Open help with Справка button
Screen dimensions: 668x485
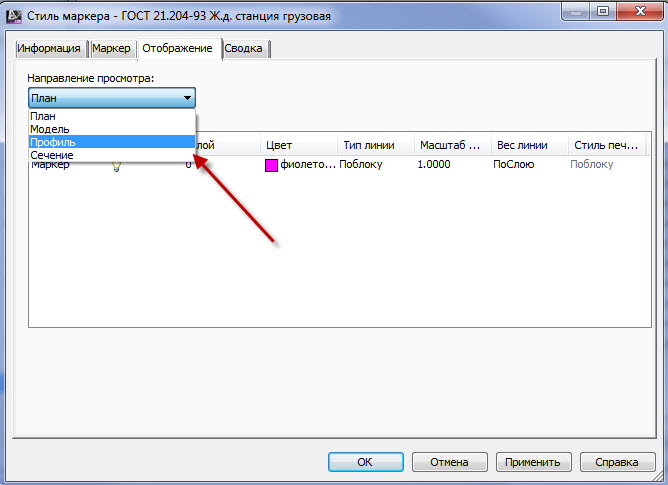pyautogui.click(x=617, y=462)
